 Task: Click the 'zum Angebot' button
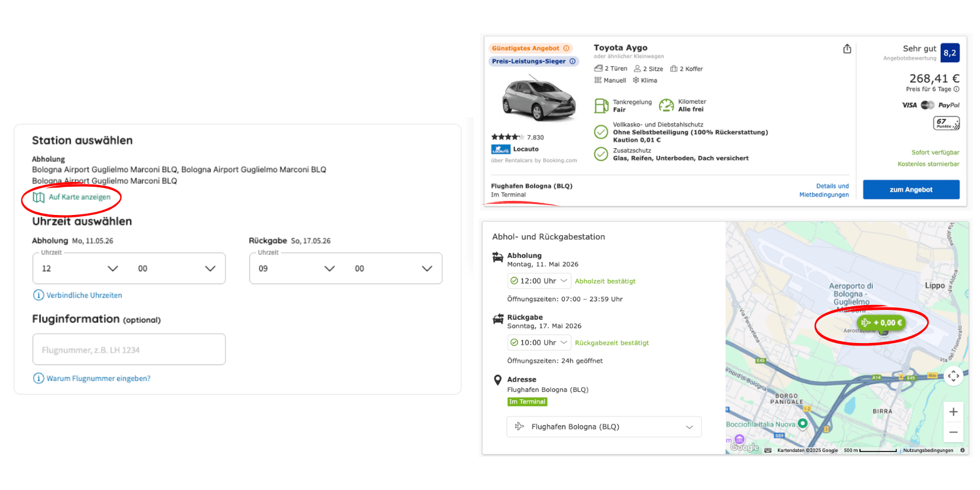911,190
